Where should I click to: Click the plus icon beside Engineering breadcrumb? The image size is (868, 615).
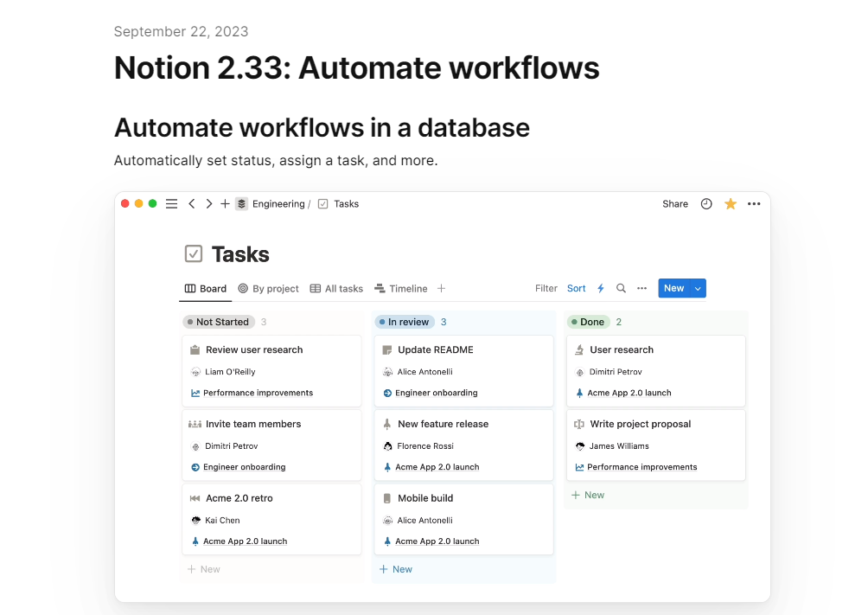(225, 204)
